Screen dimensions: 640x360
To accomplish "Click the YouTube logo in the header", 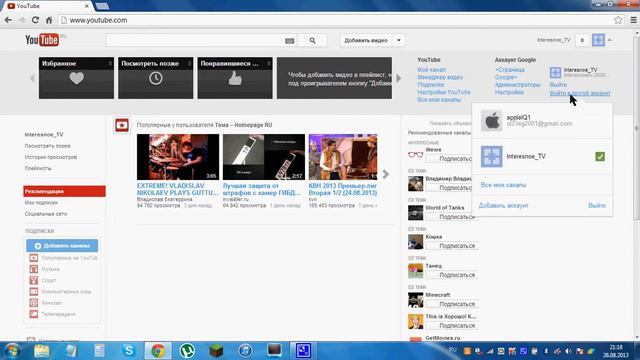I will pyautogui.click(x=42, y=40).
